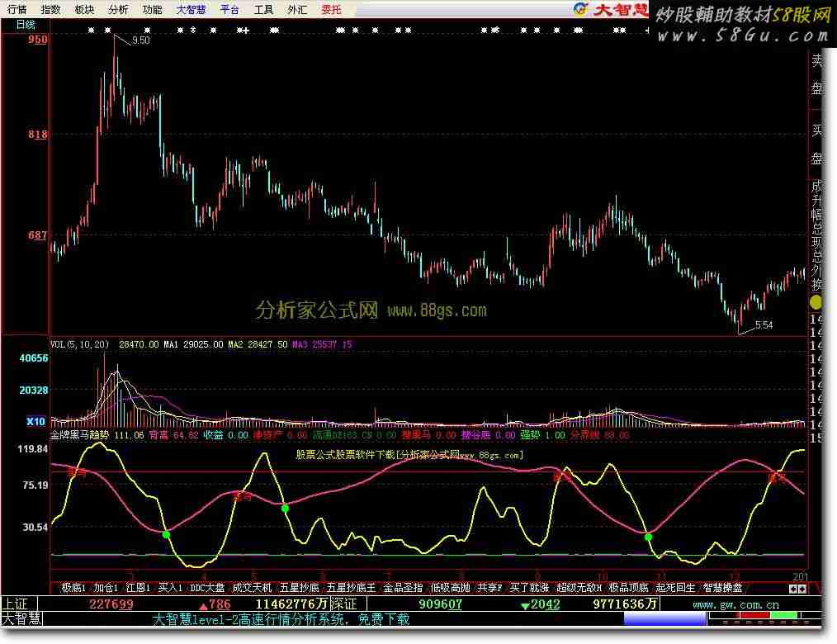Open the 分析 menu
837x644 pixels.
118,9
